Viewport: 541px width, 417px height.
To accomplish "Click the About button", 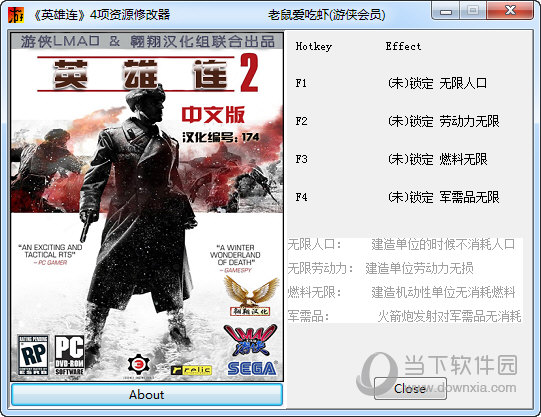I will (x=147, y=394).
